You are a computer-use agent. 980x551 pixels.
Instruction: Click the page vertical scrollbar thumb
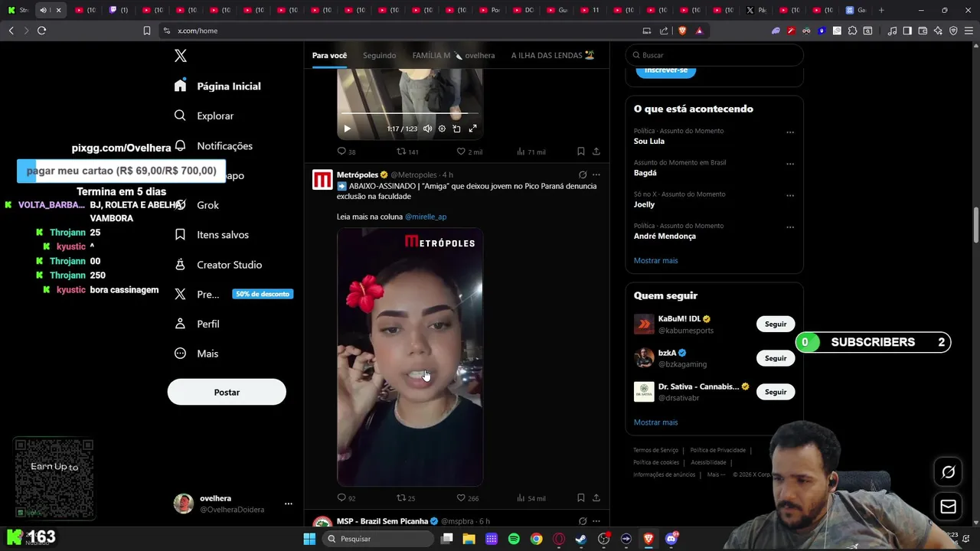click(x=976, y=226)
